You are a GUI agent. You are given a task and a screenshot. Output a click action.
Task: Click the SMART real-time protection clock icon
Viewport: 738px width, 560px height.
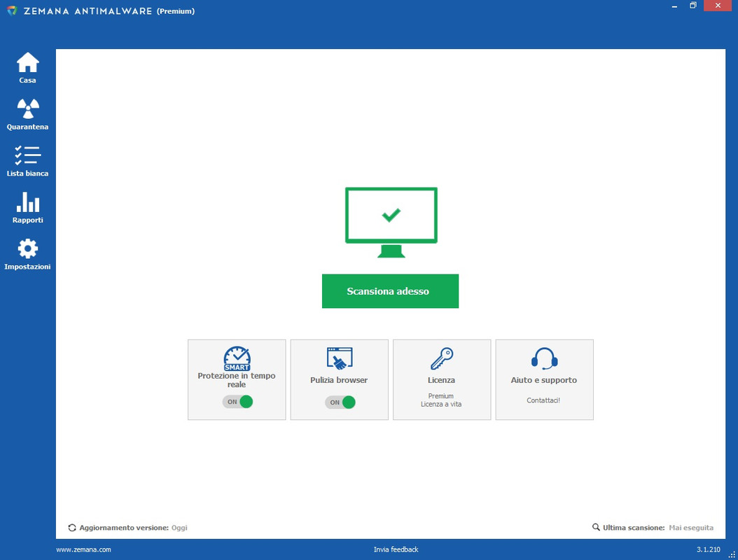(237, 358)
